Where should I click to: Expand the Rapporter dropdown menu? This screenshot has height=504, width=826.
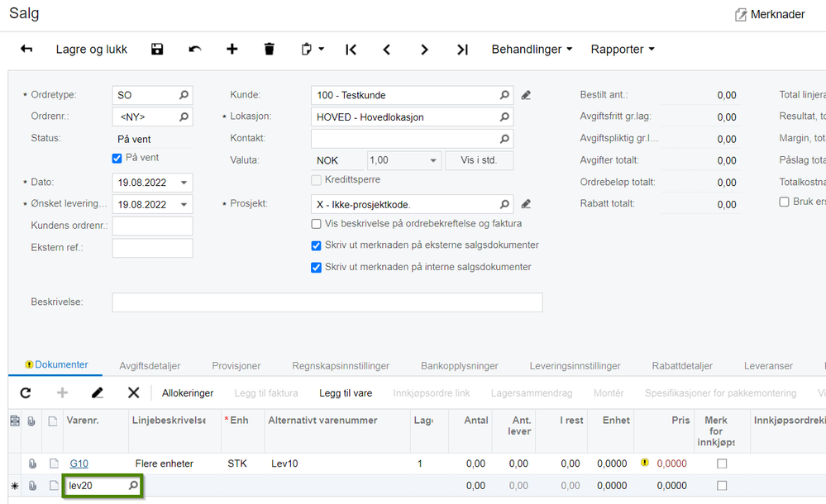tap(622, 50)
